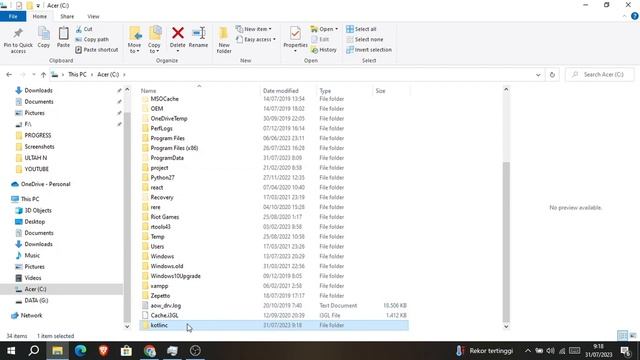The height and width of the screenshot is (360, 640).
Task: Select the Program Files folder
Action: (x=167, y=138)
